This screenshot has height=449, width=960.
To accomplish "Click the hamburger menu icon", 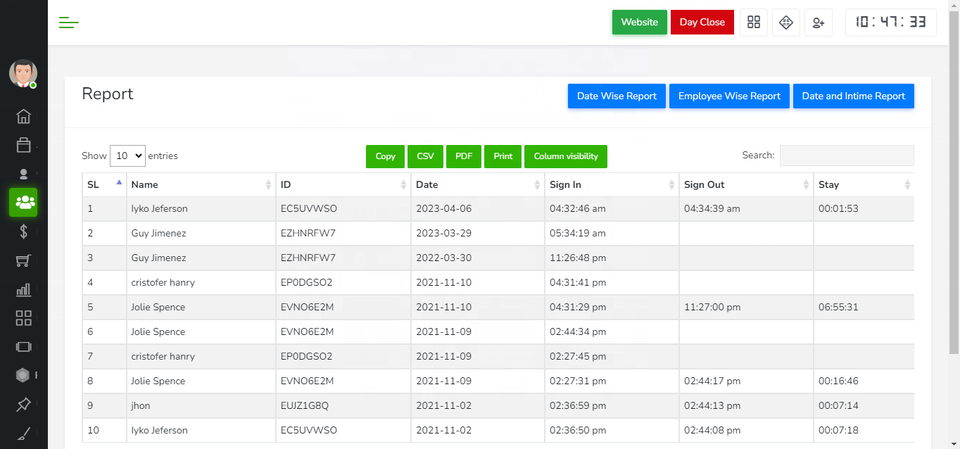I will [69, 22].
